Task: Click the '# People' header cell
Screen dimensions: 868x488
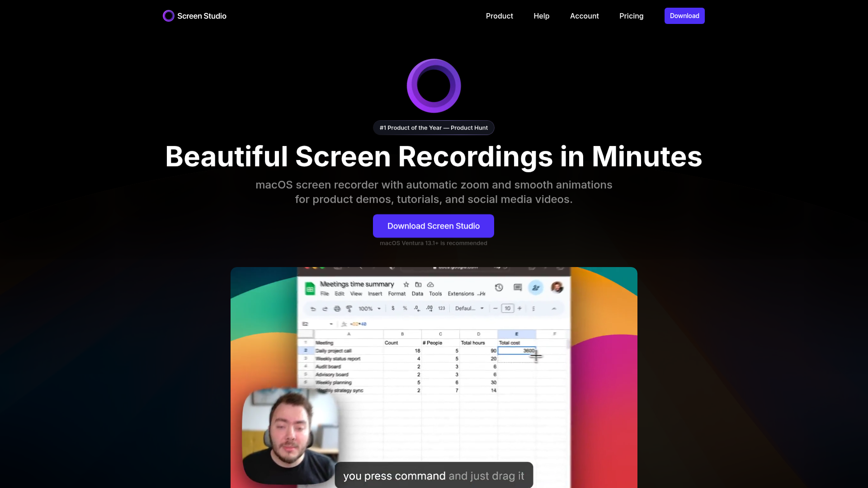Action: 440,343
